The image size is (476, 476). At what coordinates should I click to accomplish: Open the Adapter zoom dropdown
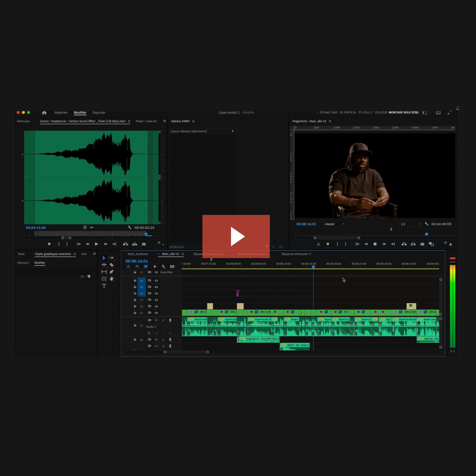pos(334,224)
